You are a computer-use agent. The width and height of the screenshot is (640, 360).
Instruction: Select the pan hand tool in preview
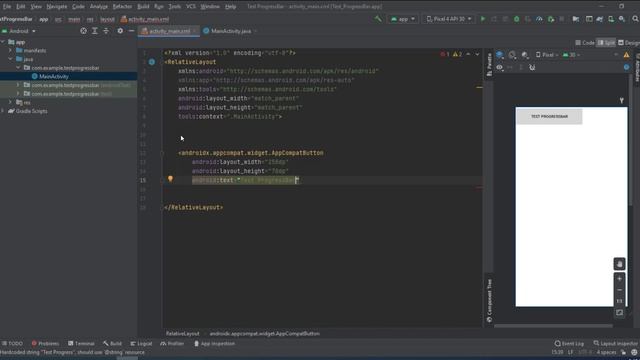(619, 264)
